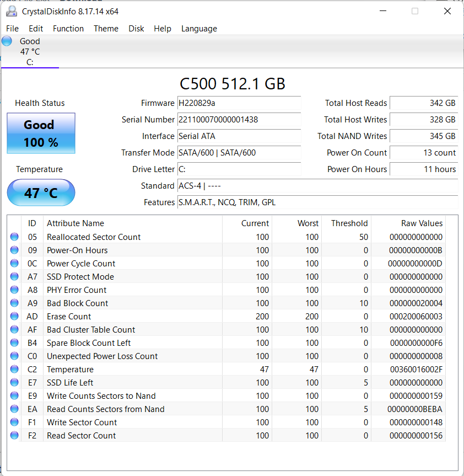Open the Theme menu
Image resolution: width=464 pixels, height=476 pixels.
(106, 29)
